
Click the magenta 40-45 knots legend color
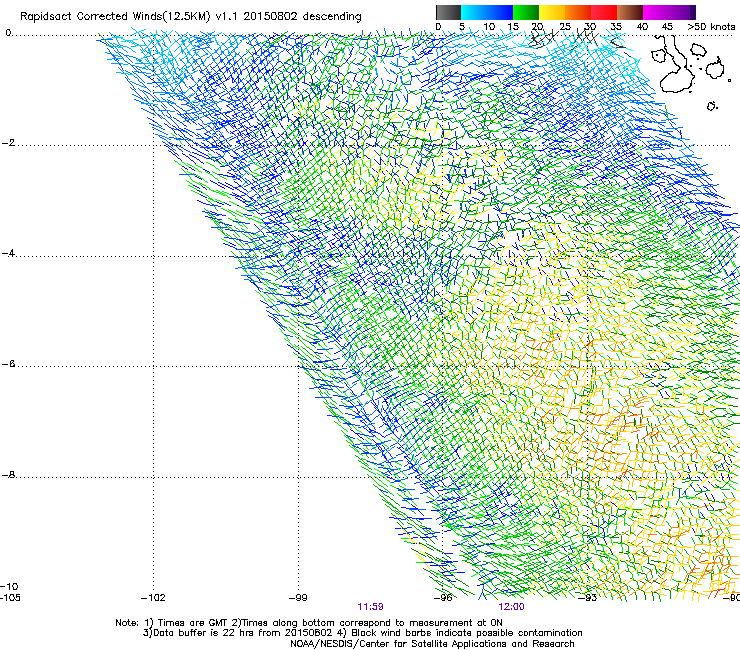(656, 12)
